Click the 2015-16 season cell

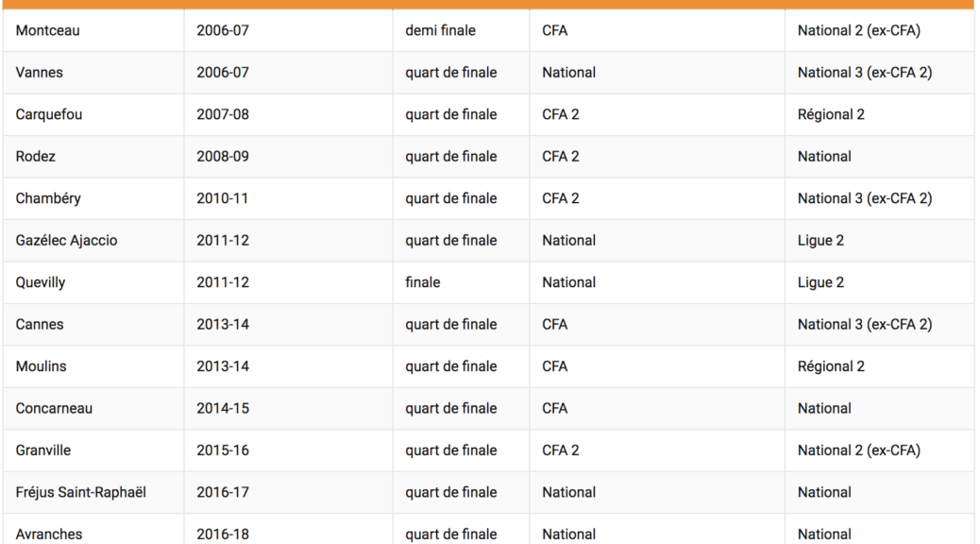pos(223,450)
